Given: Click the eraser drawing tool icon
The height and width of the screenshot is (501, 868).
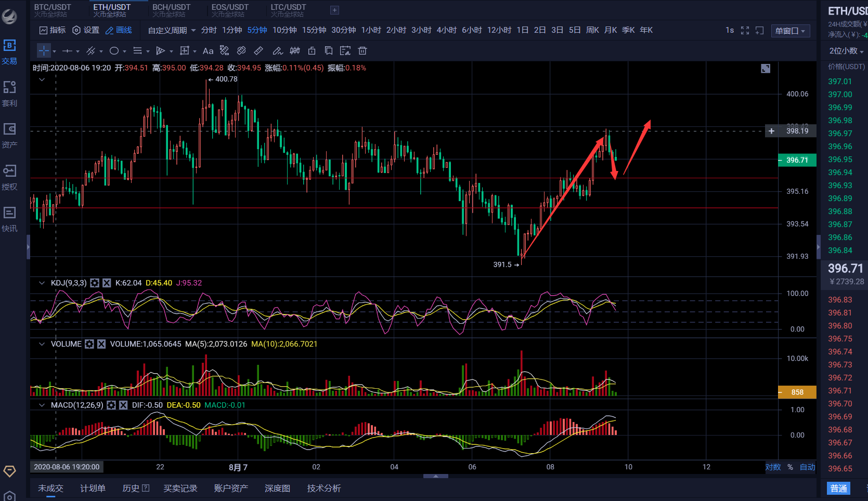Looking at the screenshot, I should pos(241,51).
